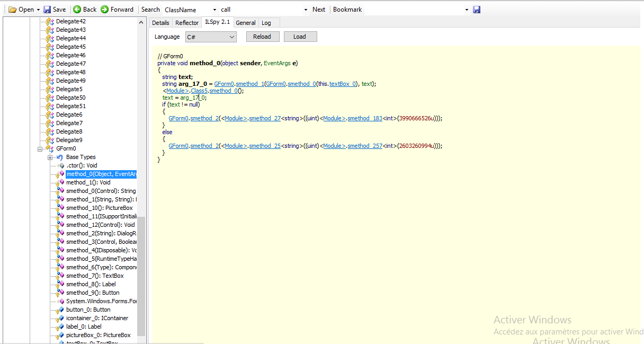Click the label_0: Label field icon

[x=60, y=327]
